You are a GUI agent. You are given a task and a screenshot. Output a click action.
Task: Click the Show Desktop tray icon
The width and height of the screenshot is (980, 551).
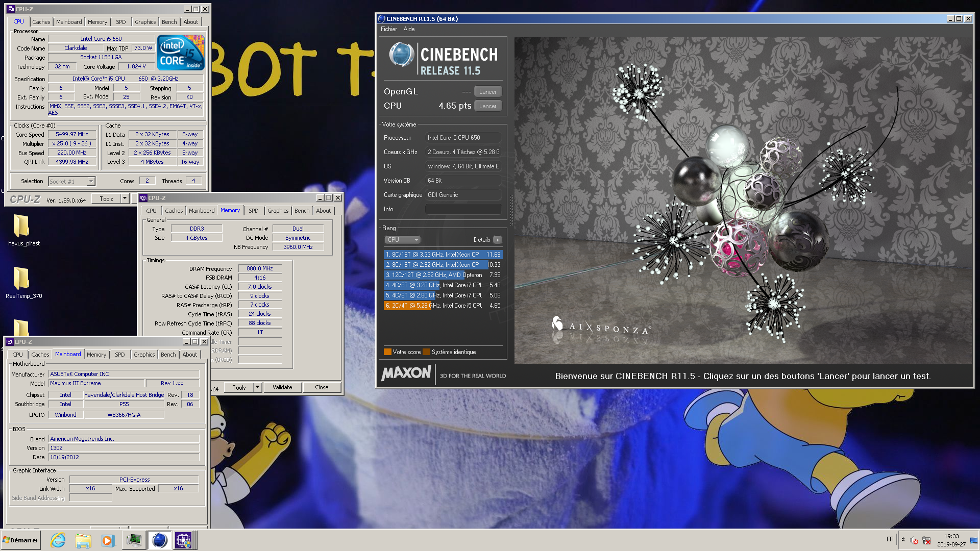pyautogui.click(x=974, y=540)
